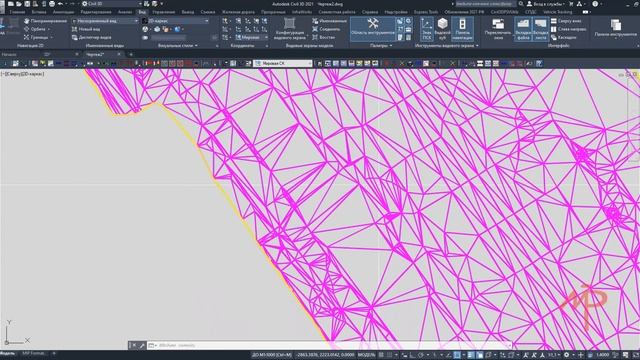Open the Анализ ribbon tab
640x360 pixels.
[125, 12]
